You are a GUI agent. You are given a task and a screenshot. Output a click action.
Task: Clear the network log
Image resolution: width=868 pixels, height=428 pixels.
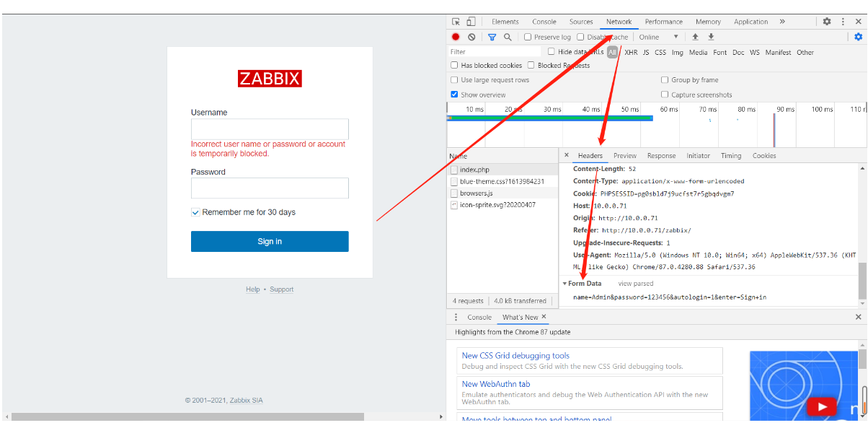471,37
